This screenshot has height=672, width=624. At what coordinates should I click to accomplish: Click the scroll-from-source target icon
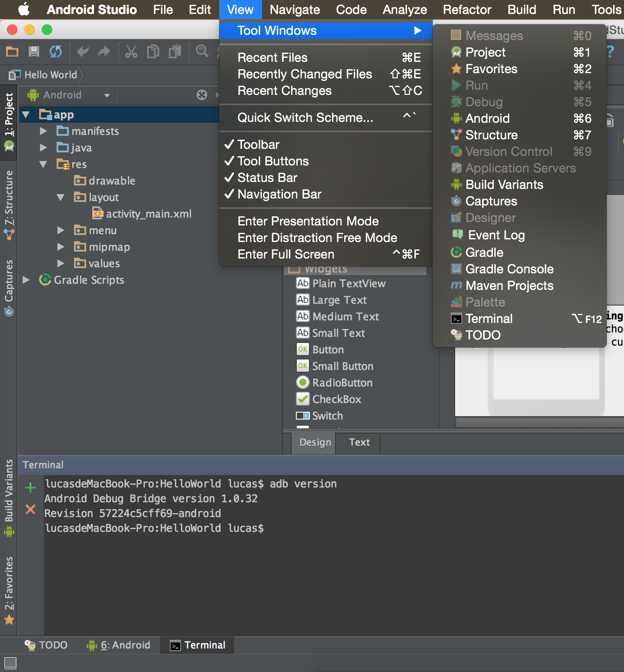tap(202, 95)
